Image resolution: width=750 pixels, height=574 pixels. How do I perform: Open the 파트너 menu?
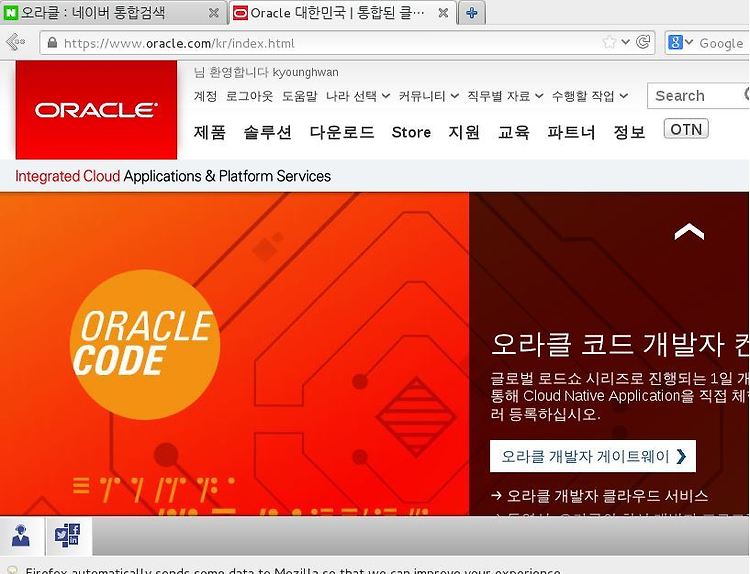pos(571,132)
